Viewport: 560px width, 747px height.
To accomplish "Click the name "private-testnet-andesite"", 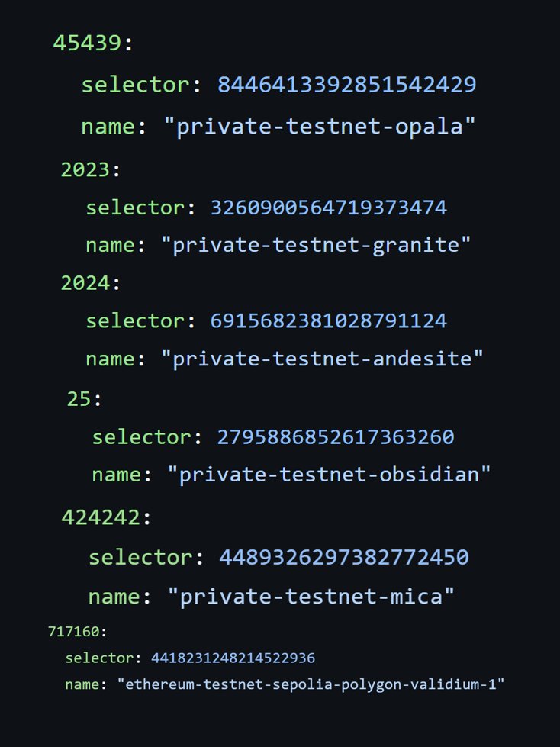I will click(x=322, y=359).
